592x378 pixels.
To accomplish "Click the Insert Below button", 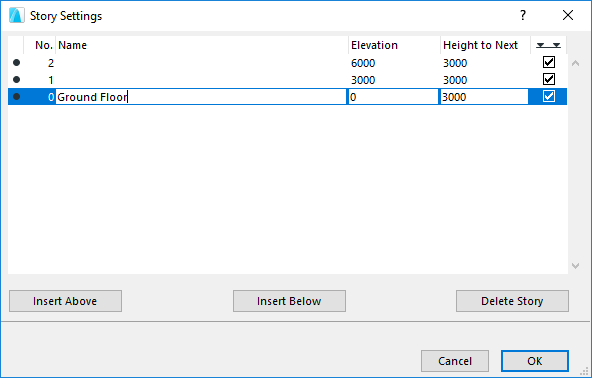I will [289, 301].
